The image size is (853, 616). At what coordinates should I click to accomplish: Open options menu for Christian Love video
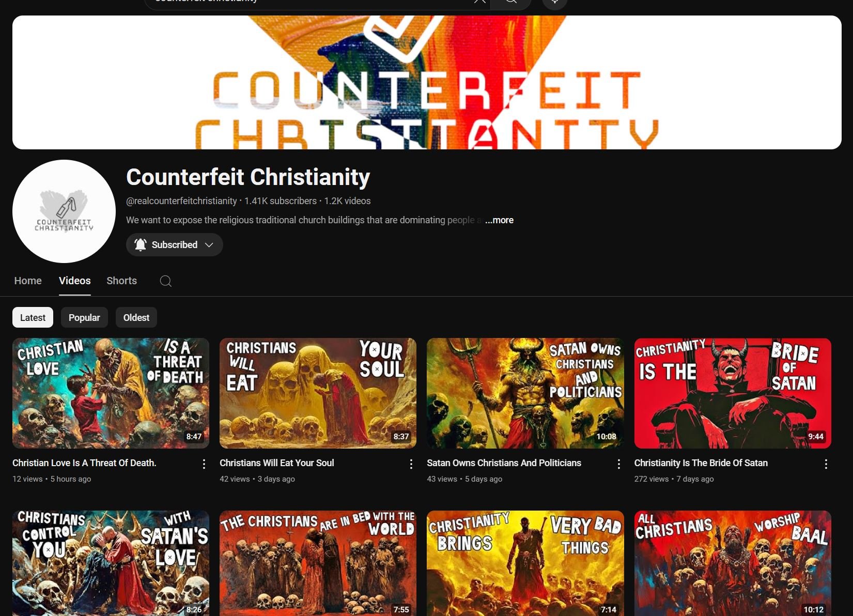[204, 464]
